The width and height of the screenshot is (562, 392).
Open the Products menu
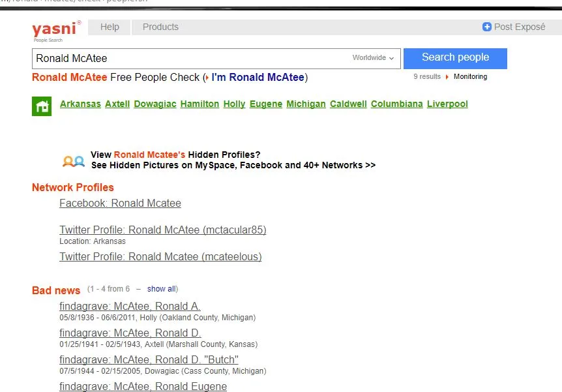[160, 27]
